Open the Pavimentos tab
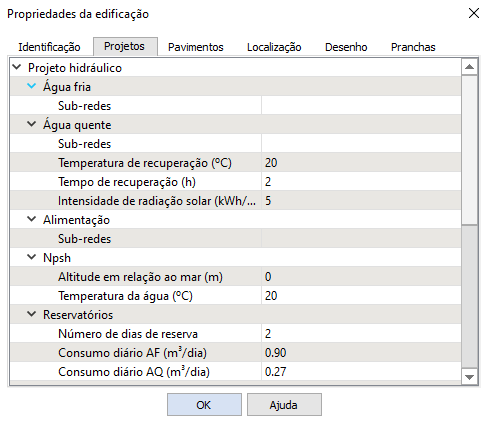This screenshot has height=422, width=488. (196, 47)
